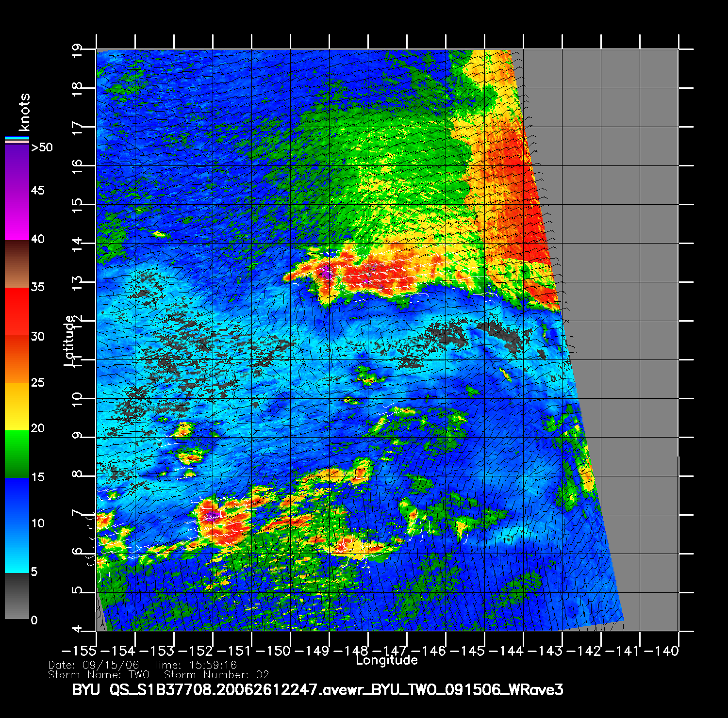Click the "Storm Name: TWO" text
728x718 pixels.
click(99, 675)
